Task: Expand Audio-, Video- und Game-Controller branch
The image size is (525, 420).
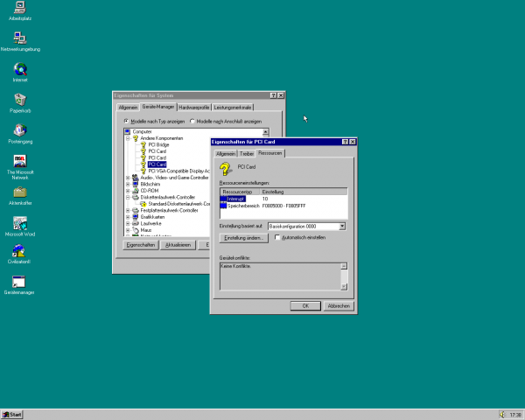Action: [128, 178]
